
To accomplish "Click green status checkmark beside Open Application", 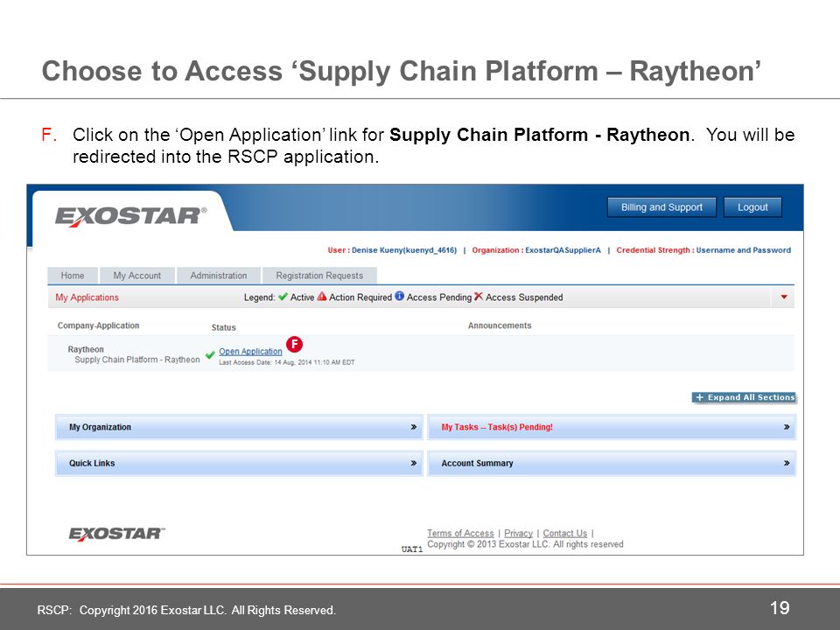I will 211,355.
